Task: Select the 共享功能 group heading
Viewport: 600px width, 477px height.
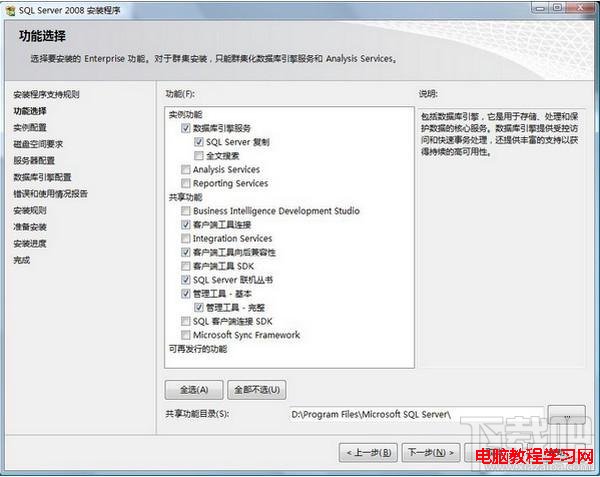Action: (186, 197)
